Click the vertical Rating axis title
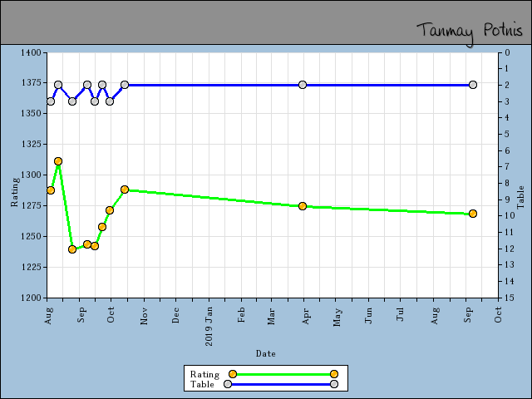This screenshot has width=532, height=399. pos(15,192)
